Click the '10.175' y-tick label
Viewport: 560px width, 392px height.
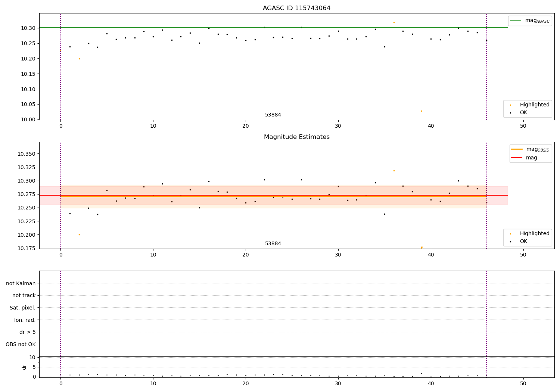(x=27, y=248)
